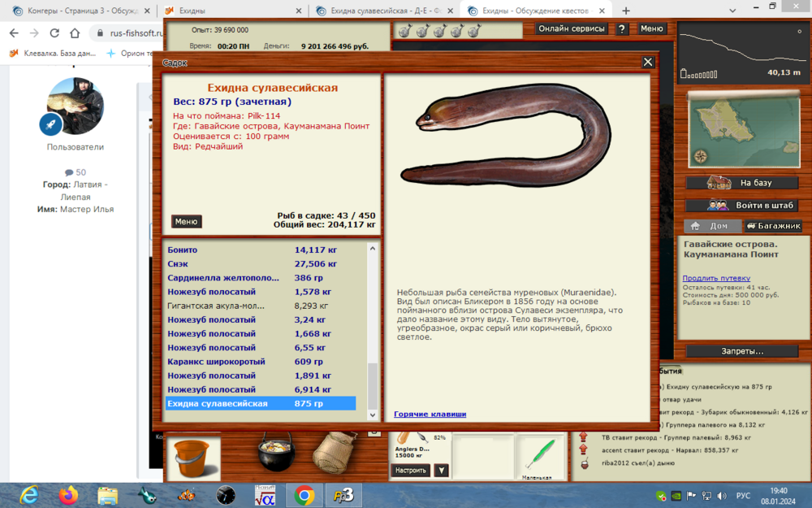
Task: Launch Firefox from the taskbar
Action: click(x=68, y=495)
